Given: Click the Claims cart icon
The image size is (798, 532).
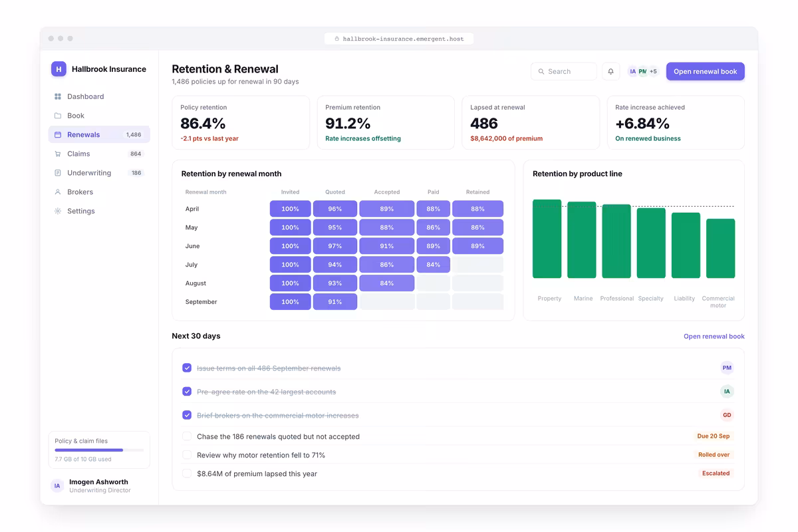Looking at the screenshot, I should (x=58, y=154).
